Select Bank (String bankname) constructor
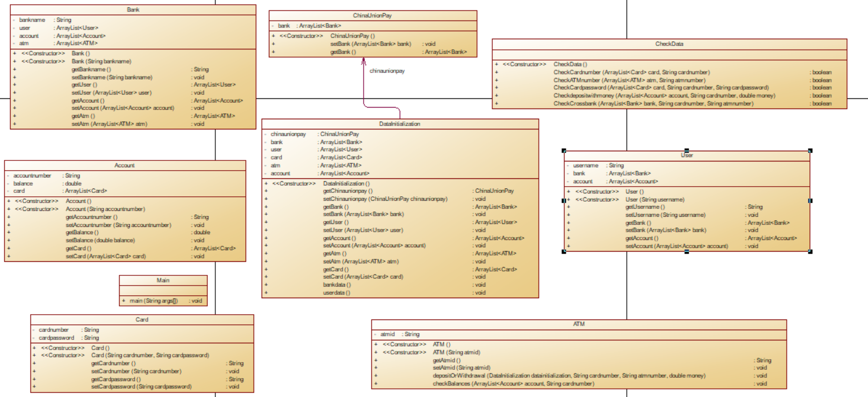 point(101,61)
